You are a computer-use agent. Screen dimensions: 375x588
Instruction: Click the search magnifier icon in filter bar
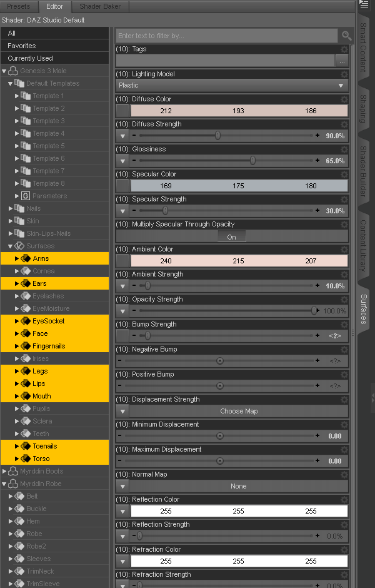346,36
